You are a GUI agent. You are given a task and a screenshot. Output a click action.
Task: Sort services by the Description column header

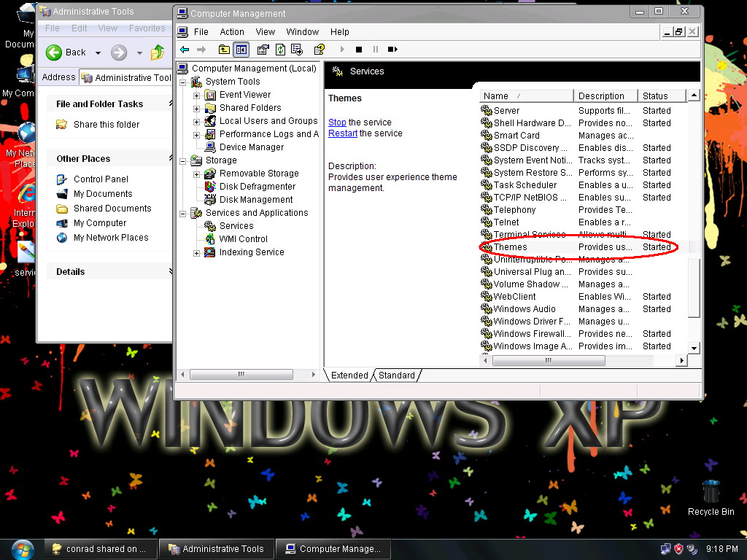(x=605, y=96)
